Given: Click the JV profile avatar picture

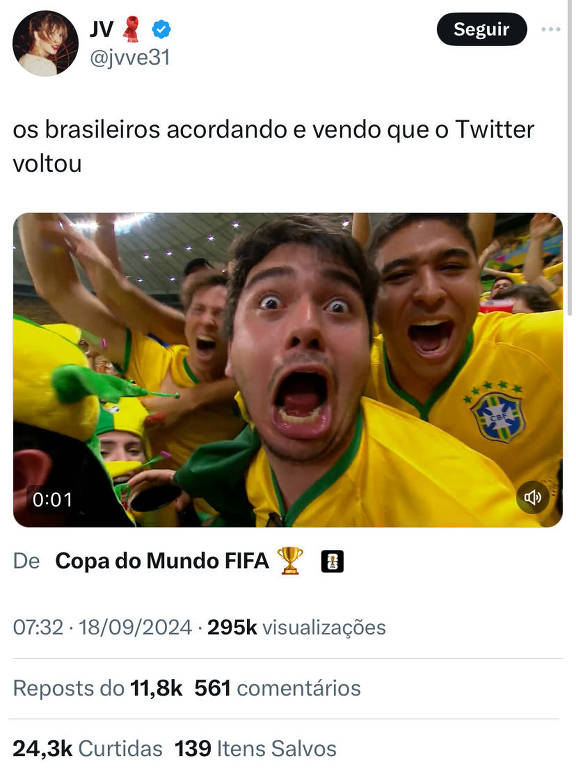Looking at the screenshot, I should tap(45, 43).
